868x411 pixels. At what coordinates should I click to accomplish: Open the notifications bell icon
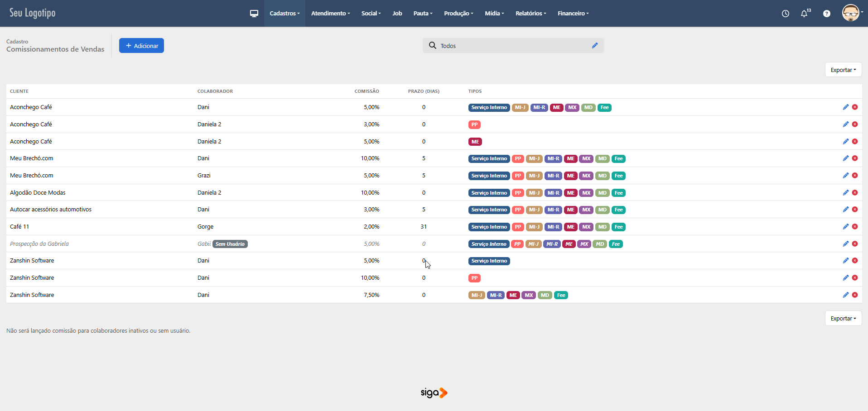tap(805, 14)
